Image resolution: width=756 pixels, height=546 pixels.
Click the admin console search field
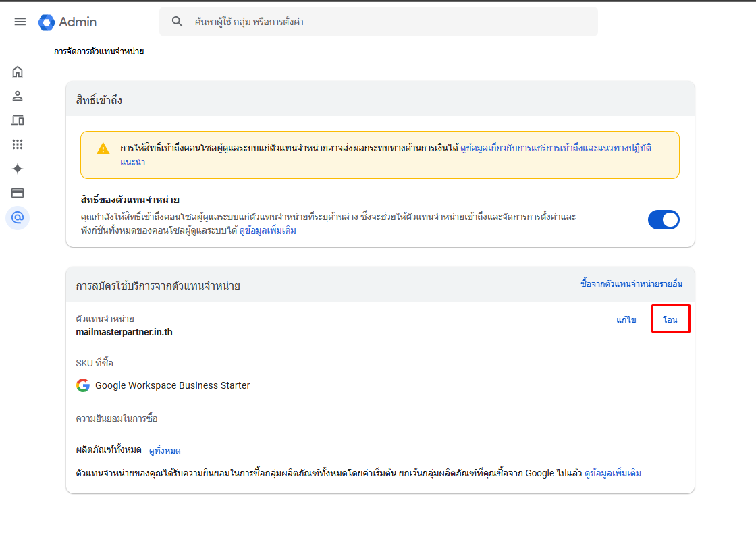coord(378,22)
